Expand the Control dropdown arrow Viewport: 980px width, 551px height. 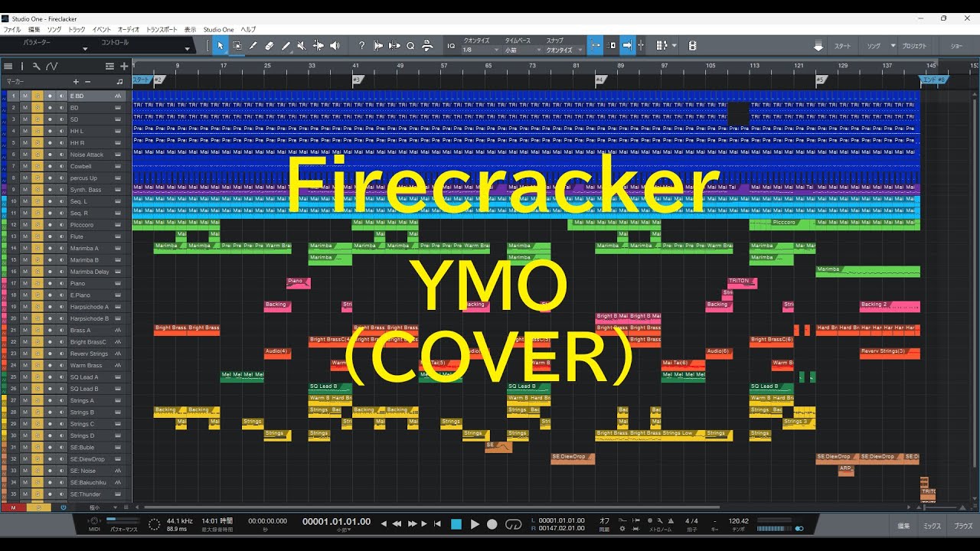pos(187,49)
